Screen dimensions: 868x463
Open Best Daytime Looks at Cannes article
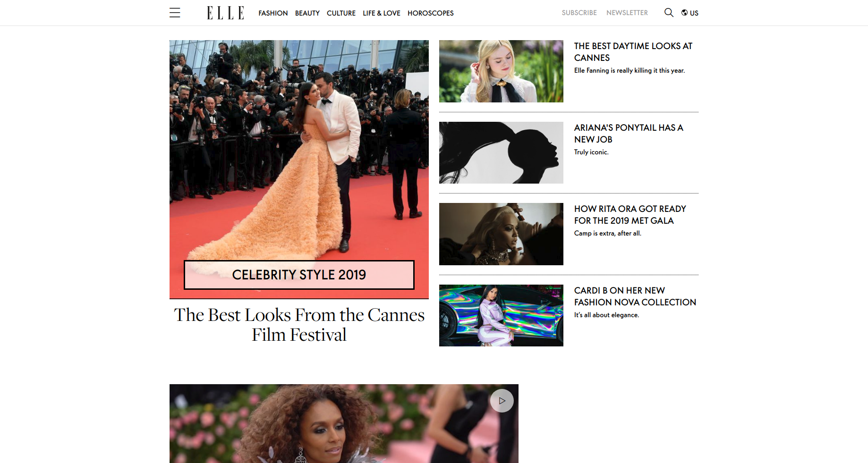point(633,52)
